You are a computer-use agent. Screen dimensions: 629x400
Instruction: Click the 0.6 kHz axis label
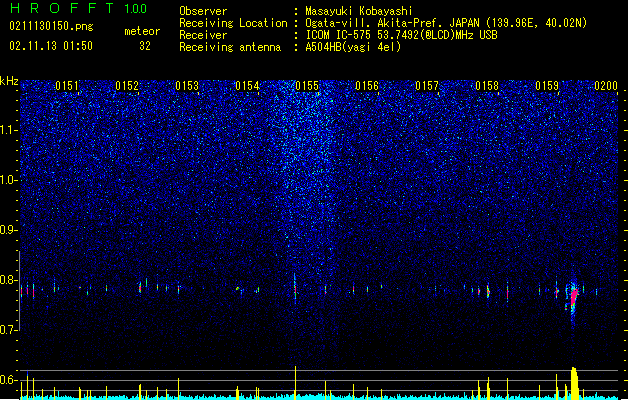pos(9,380)
